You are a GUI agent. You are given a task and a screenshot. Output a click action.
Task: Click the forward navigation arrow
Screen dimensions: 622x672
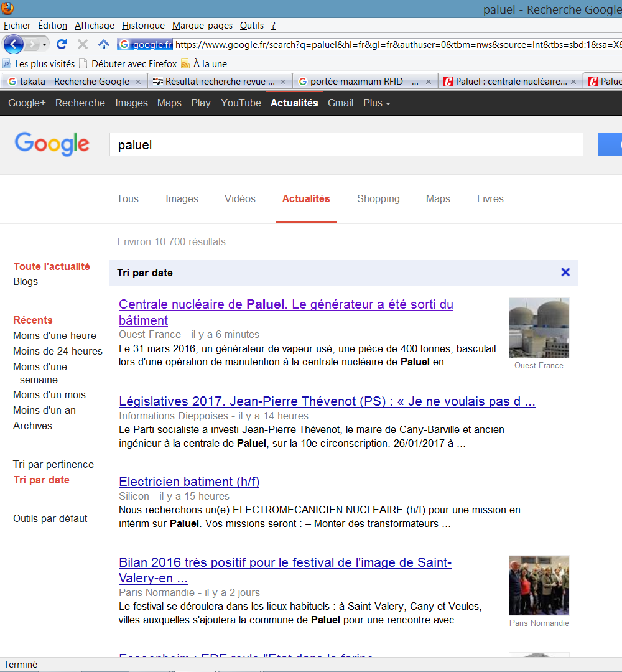(x=32, y=44)
